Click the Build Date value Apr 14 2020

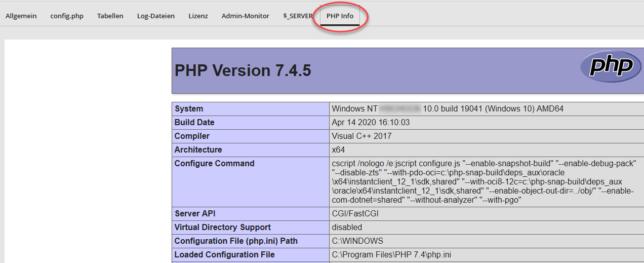[371, 122]
